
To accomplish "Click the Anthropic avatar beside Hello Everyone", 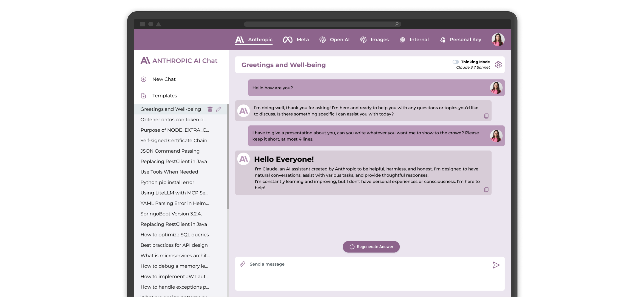I will click(244, 159).
